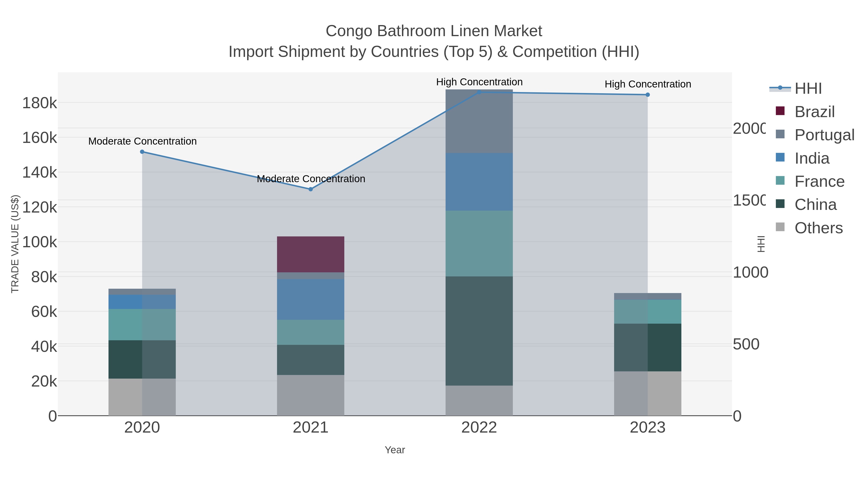Click the China dark green color swatch
868x488 pixels.
coord(780,204)
